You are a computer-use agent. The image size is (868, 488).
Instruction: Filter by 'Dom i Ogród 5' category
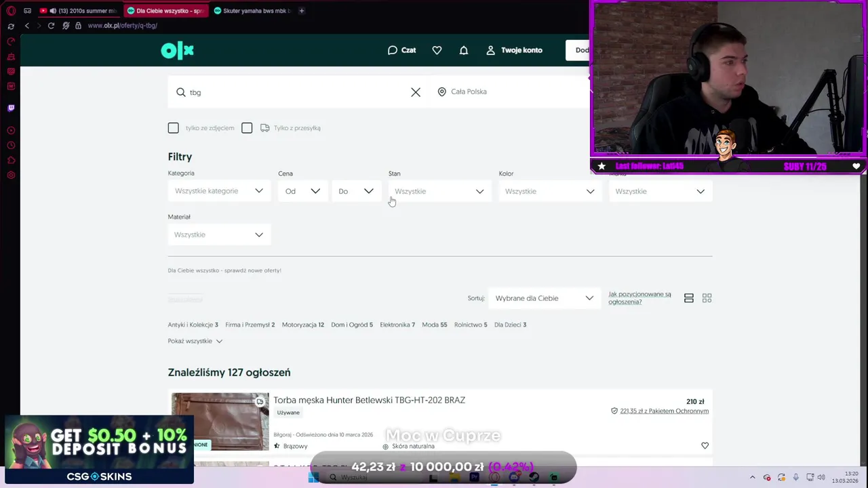click(352, 325)
